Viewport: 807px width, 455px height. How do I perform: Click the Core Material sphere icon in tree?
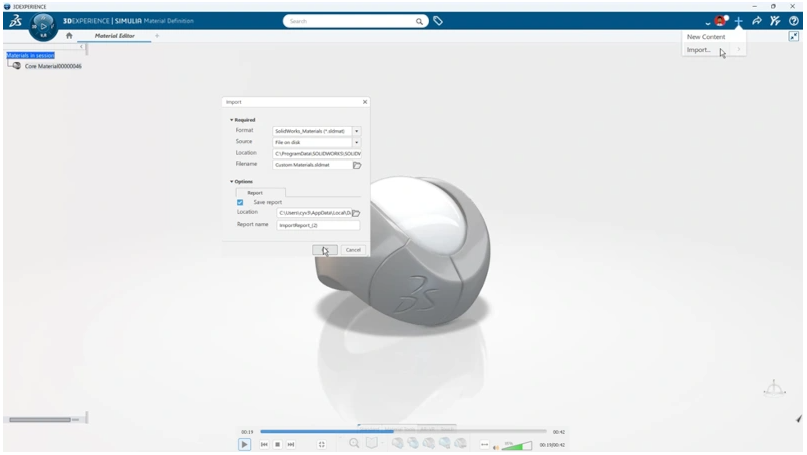(x=16, y=66)
